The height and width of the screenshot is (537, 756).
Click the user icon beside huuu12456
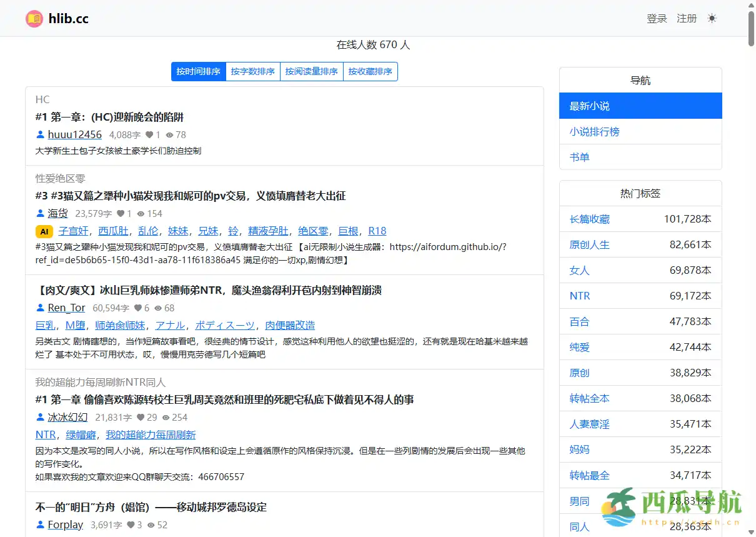coord(39,134)
